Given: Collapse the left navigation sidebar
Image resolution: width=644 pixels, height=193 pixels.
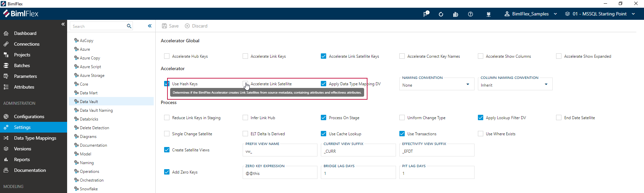Looking at the screenshot, I should click(63, 24).
